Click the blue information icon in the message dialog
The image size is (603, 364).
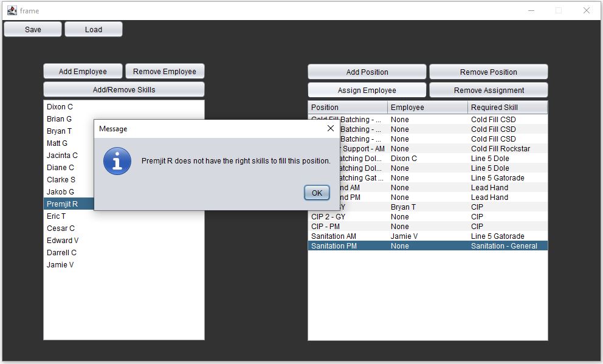click(117, 162)
